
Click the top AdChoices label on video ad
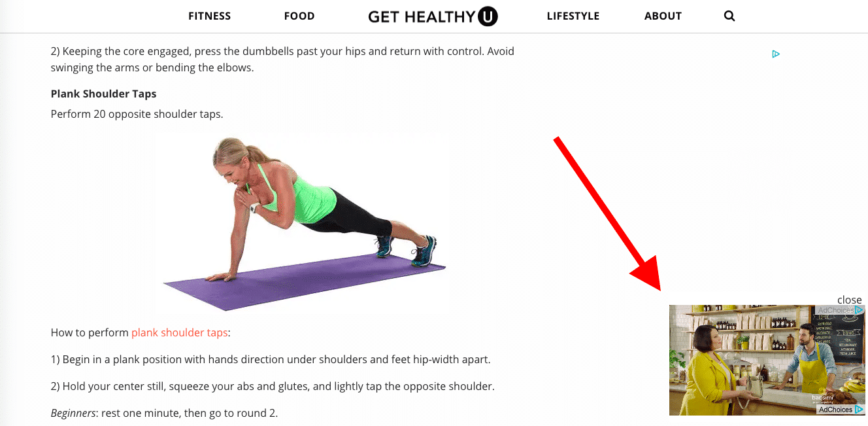point(835,310)
